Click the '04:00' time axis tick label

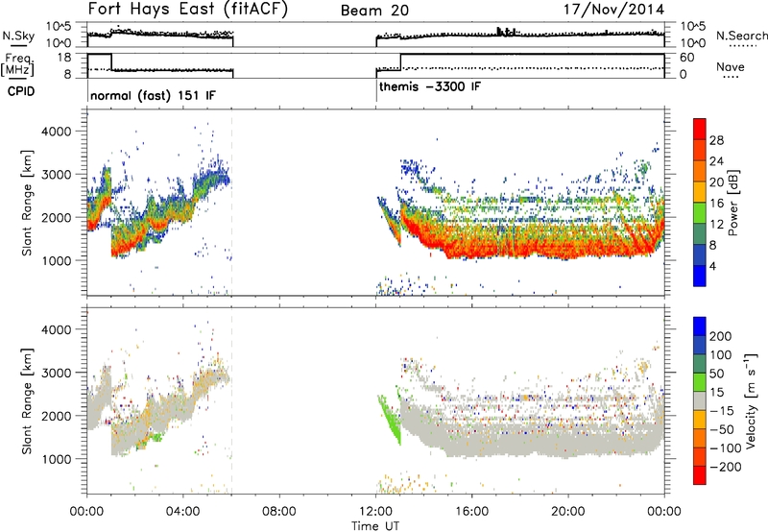(x=183, y=512)
